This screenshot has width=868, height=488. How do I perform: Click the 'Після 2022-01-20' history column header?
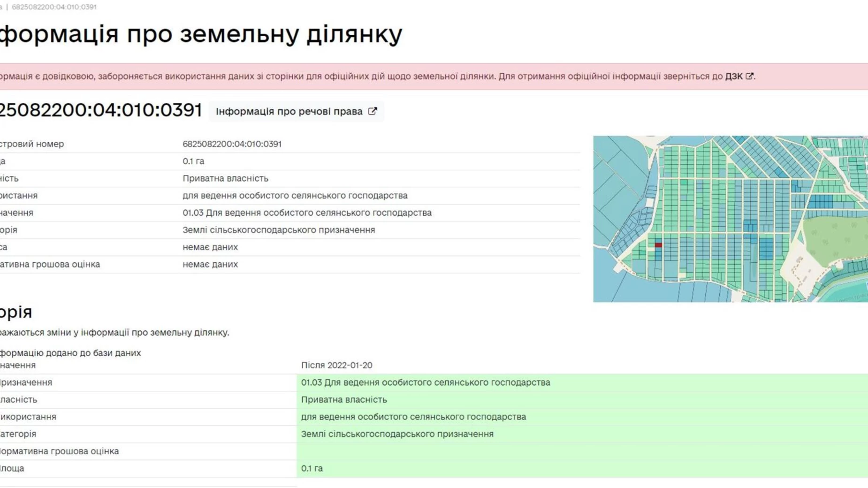coord(336,365)
